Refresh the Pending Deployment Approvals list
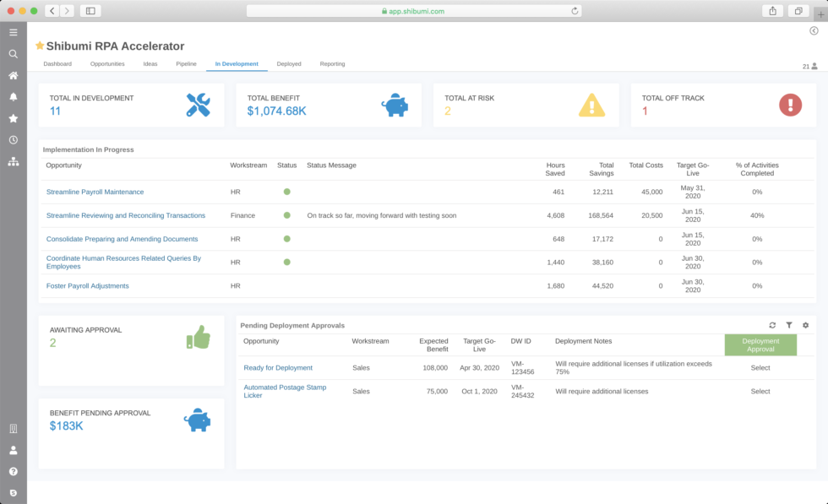 pos(771,324)
